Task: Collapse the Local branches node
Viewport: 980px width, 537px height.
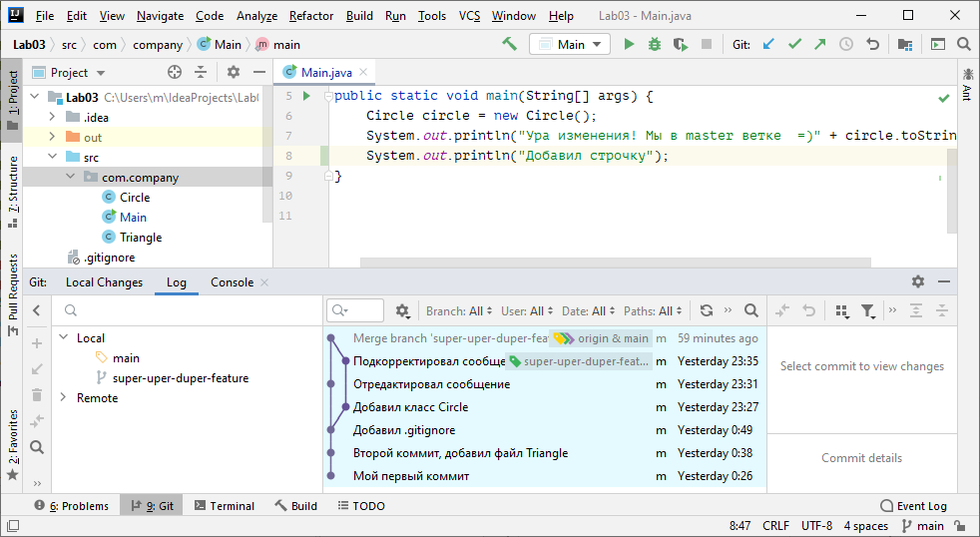Action: click(x=63, y=337)
